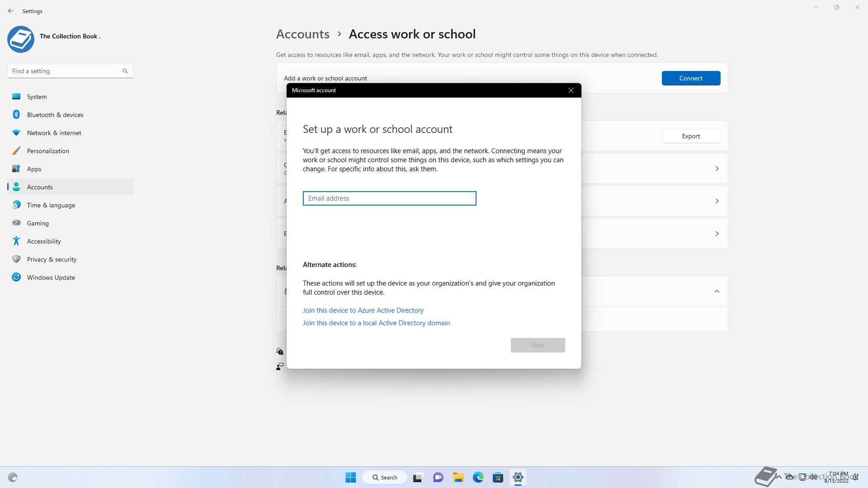Open the Chat app on taskbar

tap(438, 477)
